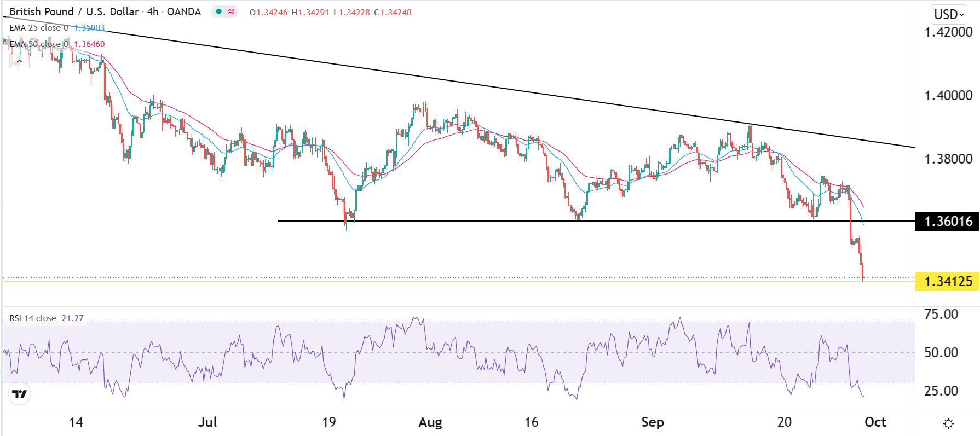Toggle the green market status dot
Viewport: 980px width, 436px height.
click(219, 11)
